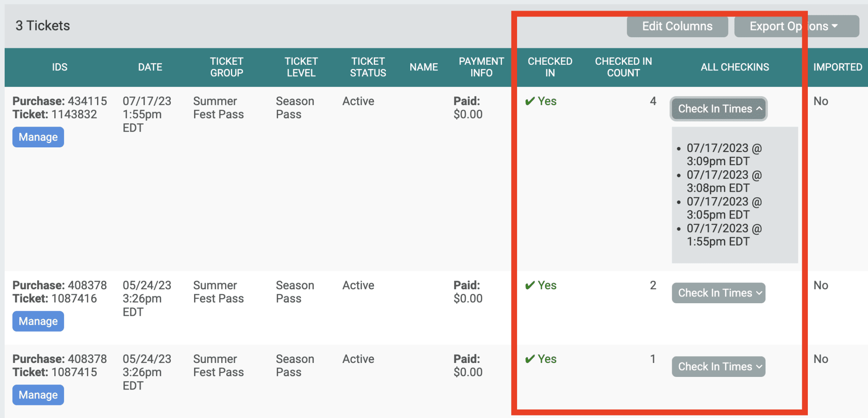
Task: Open the Export Options dropdown
Action: coord(797,26)
